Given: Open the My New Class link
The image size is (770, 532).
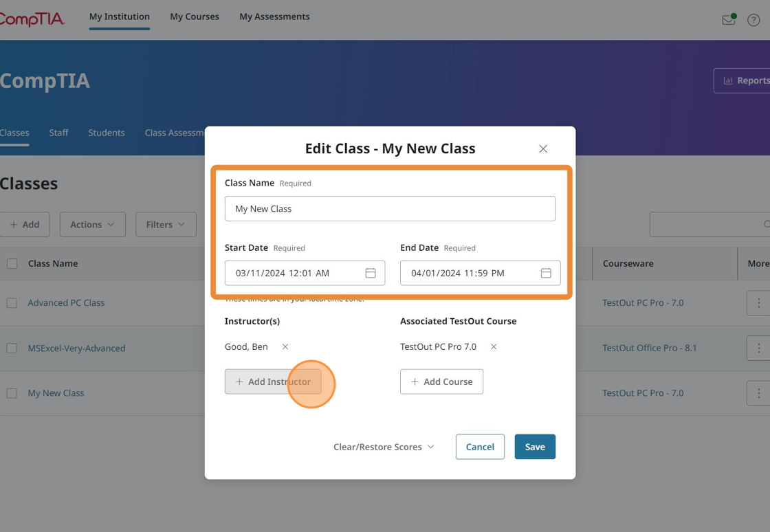Looking at the screenshot, I should (x=56, y=393).
